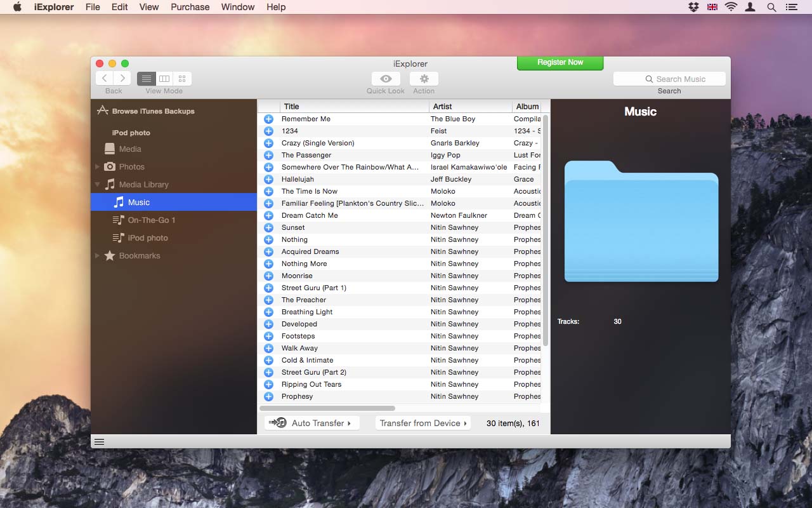Image resolution: width=812 pixels, height=508 pixels.
Task: Open the Transfer from Device dropdown
Action: (x=423, y=423)
